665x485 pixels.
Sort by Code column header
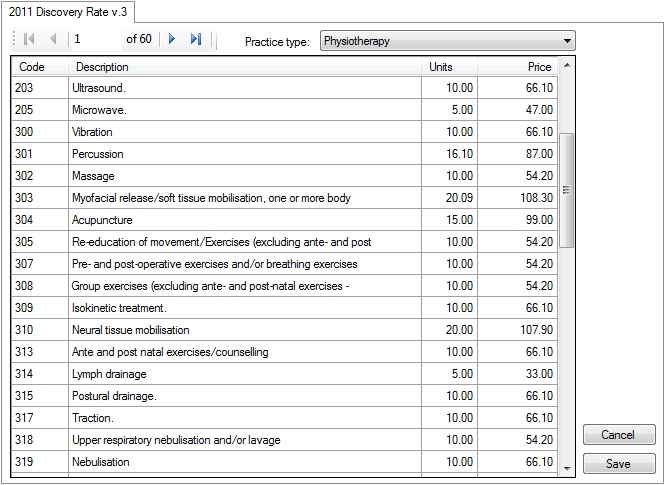(x=38, y=67)
